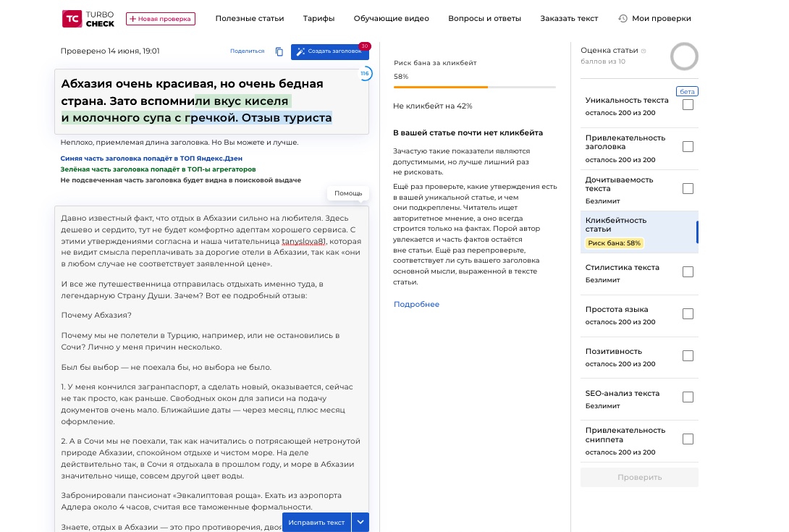Click the 116 character counter circle
Image resolution: width=789 pixels, height=532 pixels.
coord(365,74)
